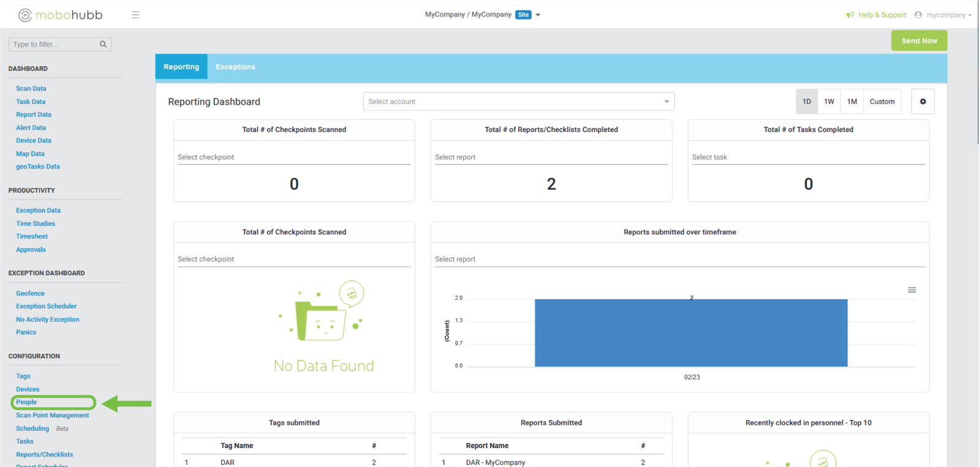Switch timeframe to 1W

tap(829, 102)
